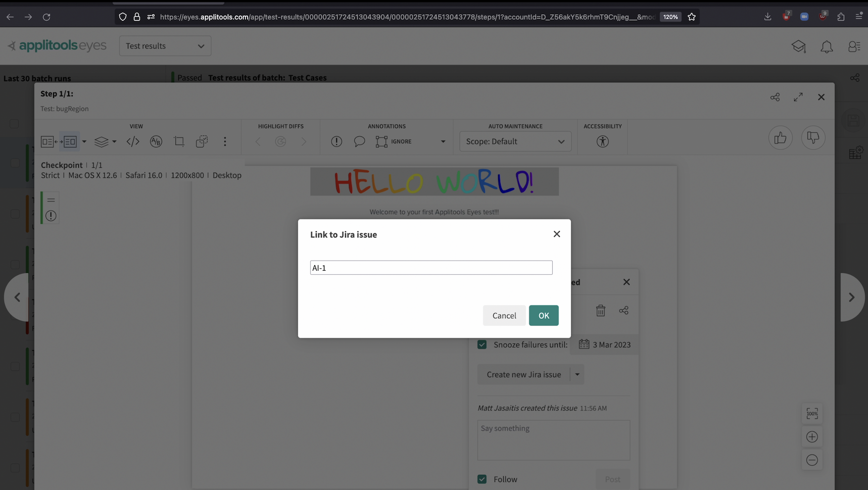Open browser downloads icon
The image size is (868, 490).
(x=767, y=17)
